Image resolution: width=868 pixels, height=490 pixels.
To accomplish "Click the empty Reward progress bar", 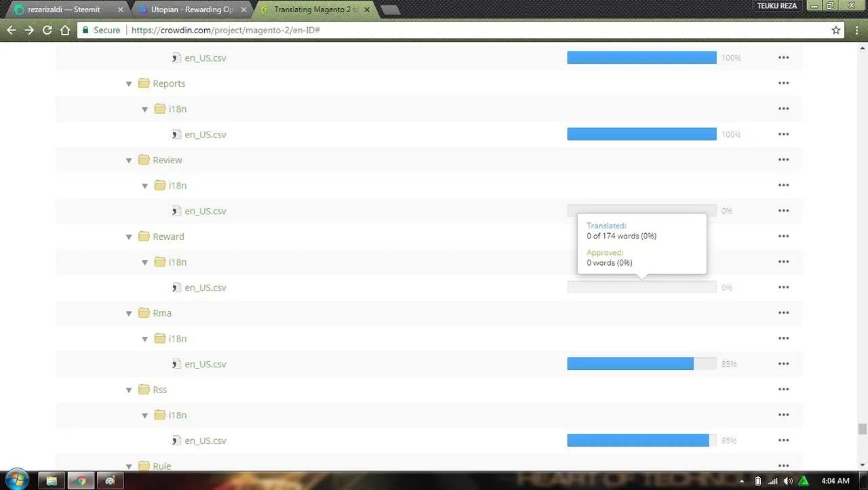I will [642, 287].
